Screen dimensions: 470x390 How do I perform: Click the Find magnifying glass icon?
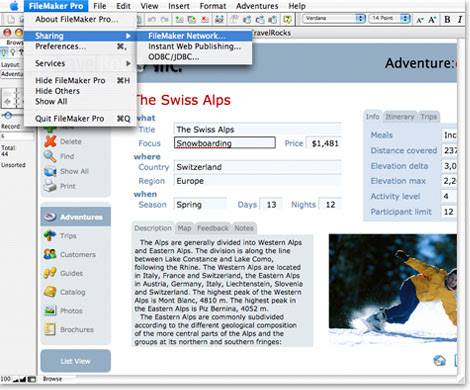tap(50, 156)
